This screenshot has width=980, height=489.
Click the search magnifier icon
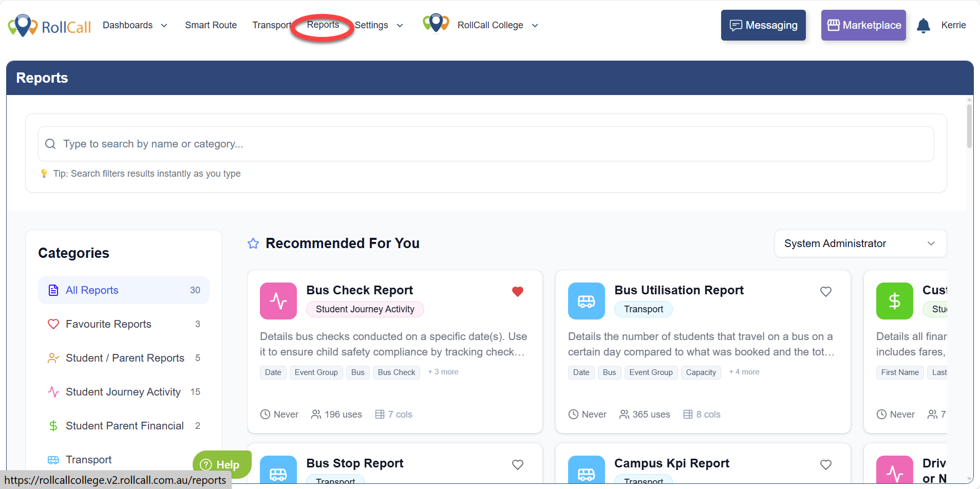coord(50,144)
